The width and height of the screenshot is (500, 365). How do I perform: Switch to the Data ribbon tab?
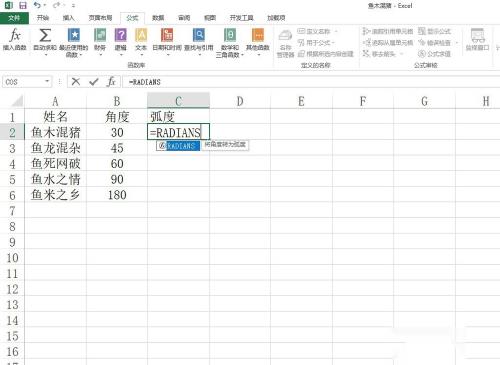pyautogui.click(x=158, y=18)
